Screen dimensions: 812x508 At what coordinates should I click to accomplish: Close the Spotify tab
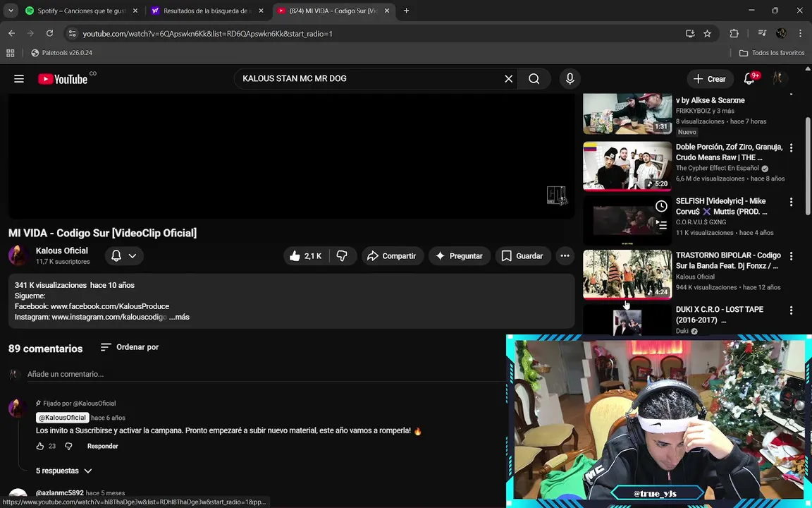coord(135,11)
